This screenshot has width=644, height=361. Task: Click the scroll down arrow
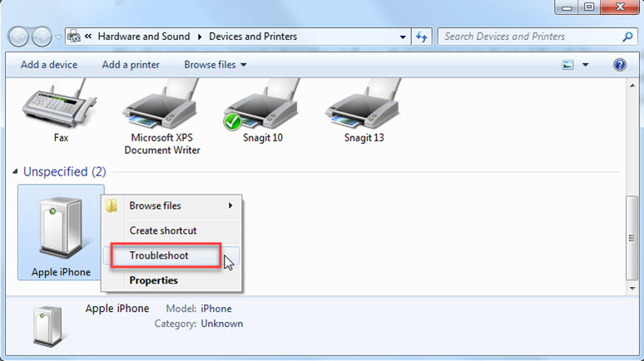pos(632,289)
